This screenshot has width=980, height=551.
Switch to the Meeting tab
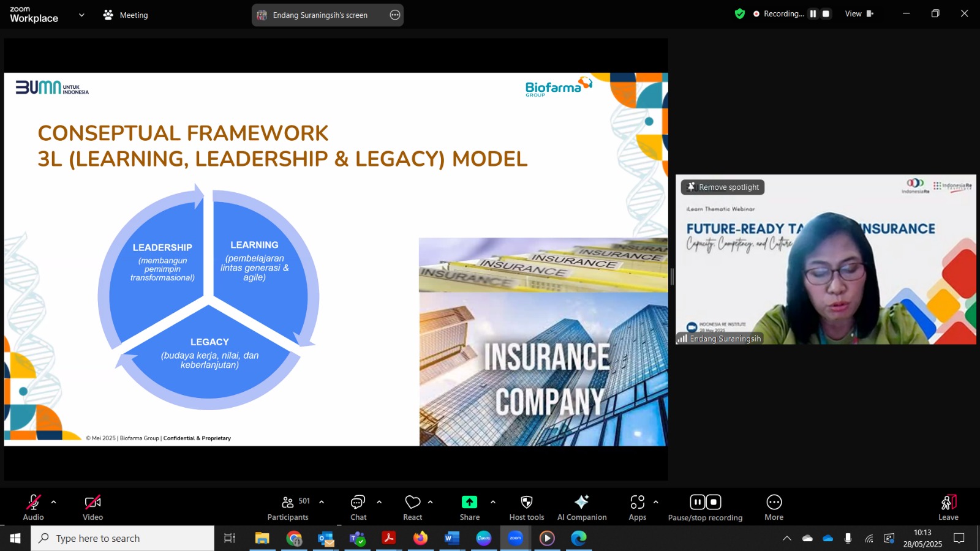click(126, 15)
